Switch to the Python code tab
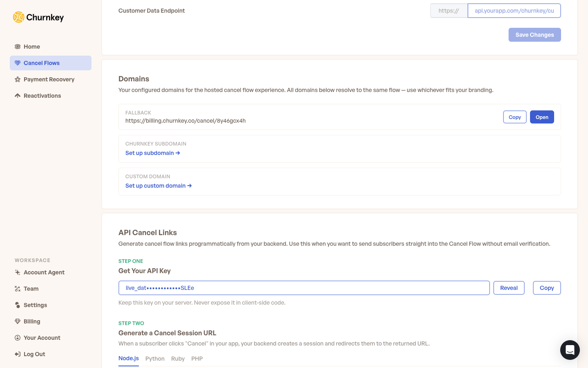This screenshot has height=368, width=588. point(155,359)
